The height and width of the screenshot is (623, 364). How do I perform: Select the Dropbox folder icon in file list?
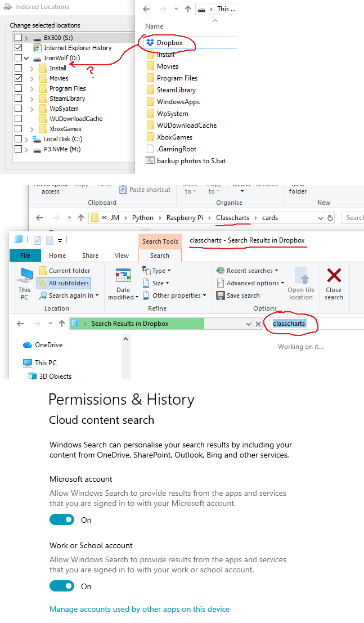pyautogui.click(x=150, y=43)
